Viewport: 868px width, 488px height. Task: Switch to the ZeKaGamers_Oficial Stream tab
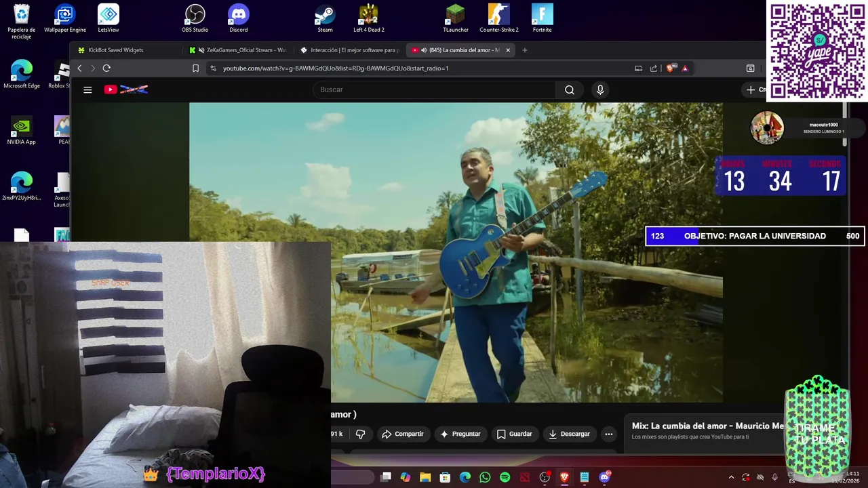click(237, 50)
